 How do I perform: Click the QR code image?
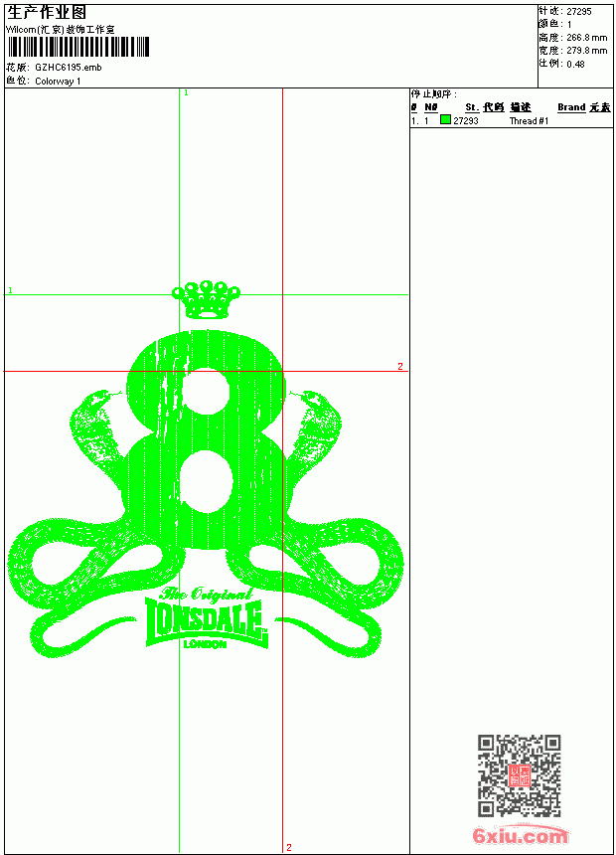point(520,775)
